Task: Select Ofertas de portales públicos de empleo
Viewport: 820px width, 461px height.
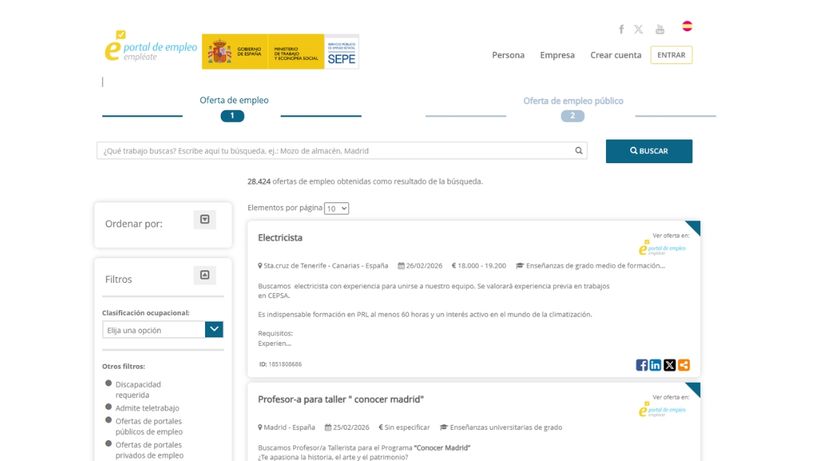Action: [x=108, y=421]
